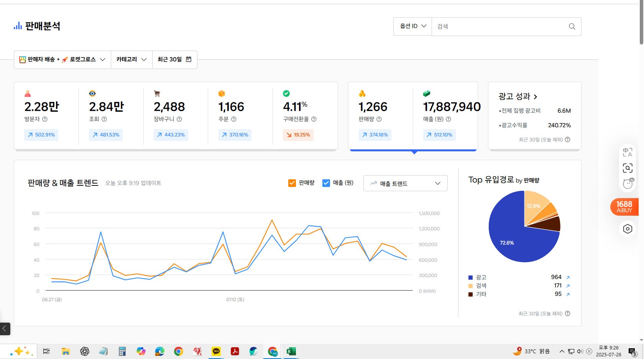Image resolution: width=644 pixels, height=359 pixels.
Task: Select the 주문 1,166 metric card
Action: coord(240,115)
